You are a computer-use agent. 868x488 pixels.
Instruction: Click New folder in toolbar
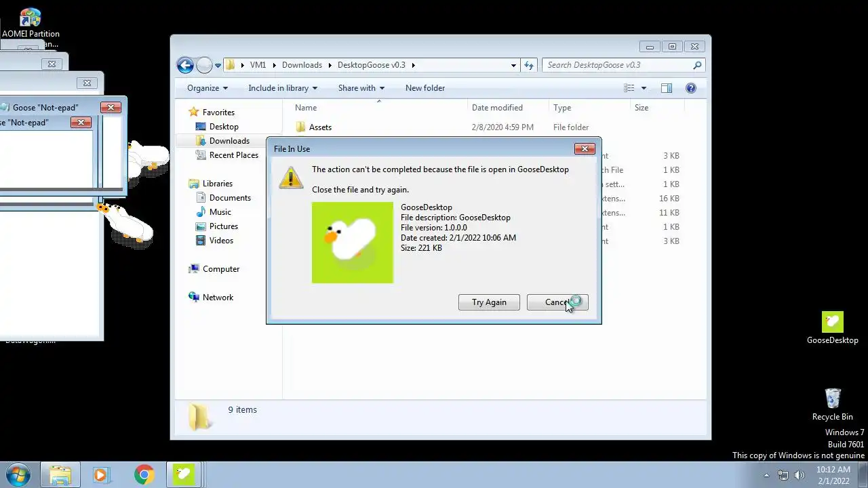(425, 88)
